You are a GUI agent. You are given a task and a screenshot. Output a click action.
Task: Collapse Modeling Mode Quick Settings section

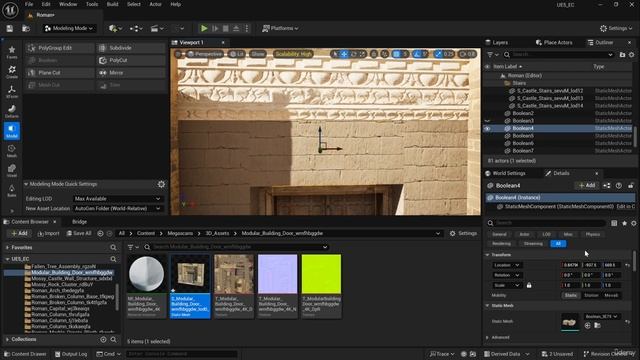point(26,184)
